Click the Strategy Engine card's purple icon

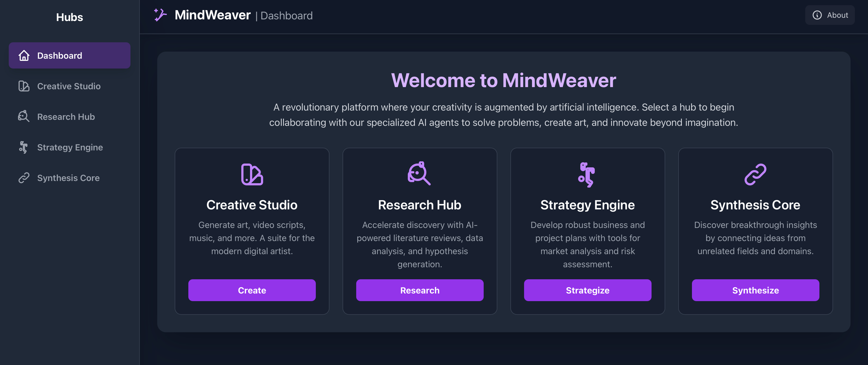(x=587, y=174)
